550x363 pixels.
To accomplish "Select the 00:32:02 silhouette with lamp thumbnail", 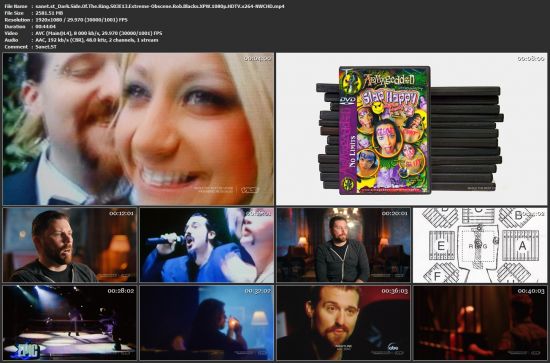I will click(207, 323).
